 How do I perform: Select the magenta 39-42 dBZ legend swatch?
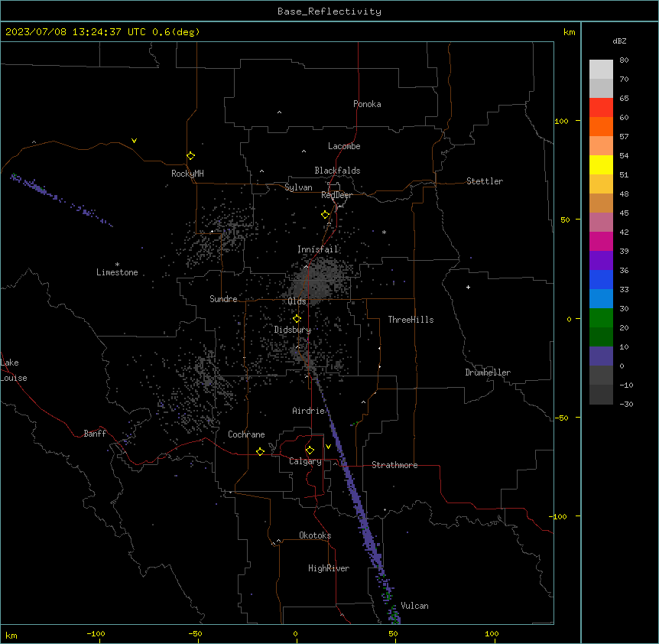(x=601, y=242)
